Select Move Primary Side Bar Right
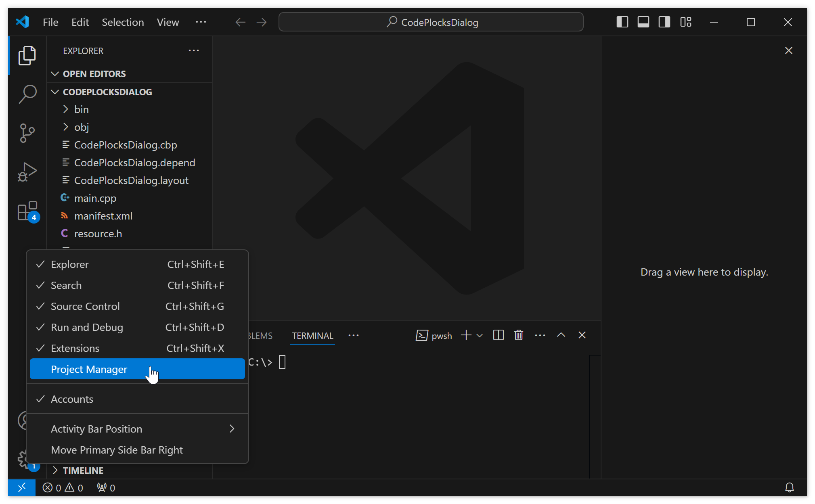Image resolution: width=815 pixels, height=504 pixels. (137, 450)
